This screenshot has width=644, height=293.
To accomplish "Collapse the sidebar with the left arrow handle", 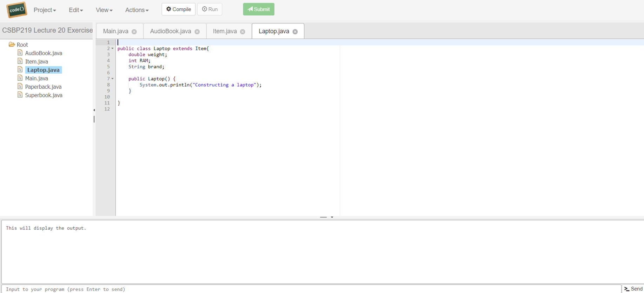I will coord(94,110).
